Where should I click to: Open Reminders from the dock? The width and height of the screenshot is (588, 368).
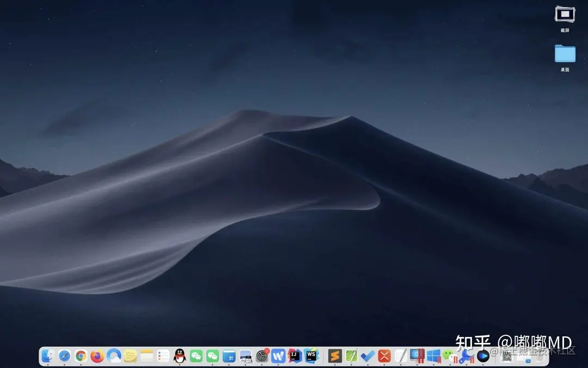[x=163, y=355]
